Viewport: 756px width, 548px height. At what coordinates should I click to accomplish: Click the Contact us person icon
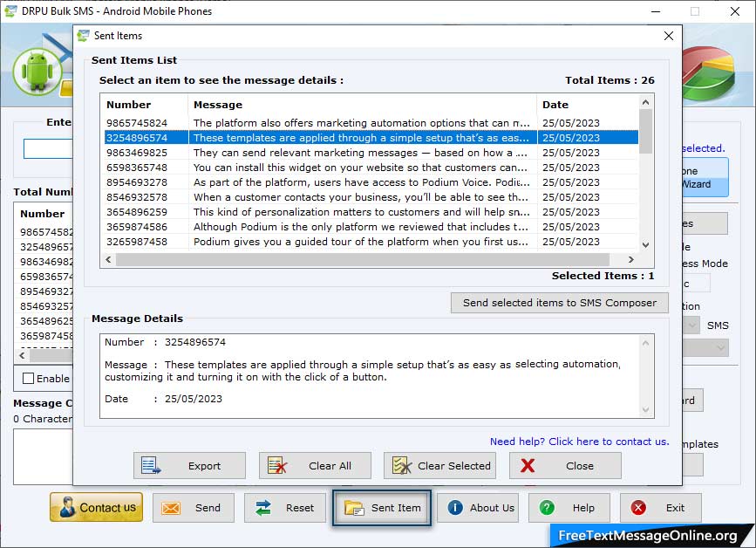tap(67, 508)
